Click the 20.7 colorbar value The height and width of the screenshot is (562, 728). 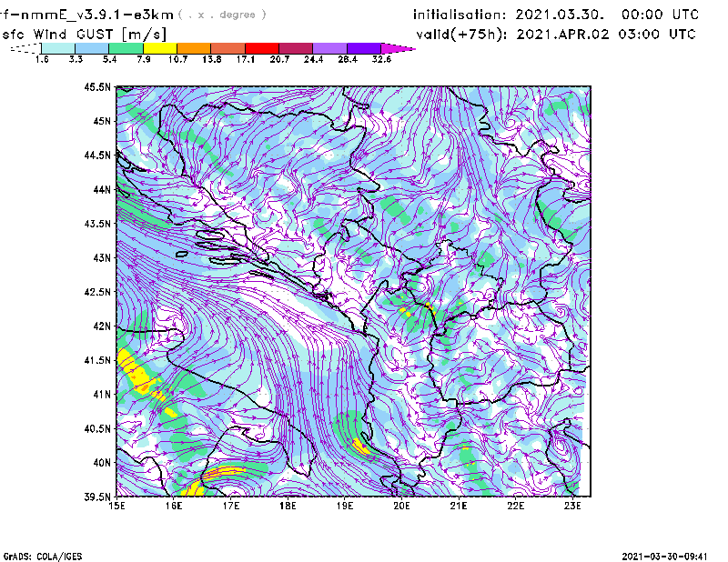click(279, 59)
